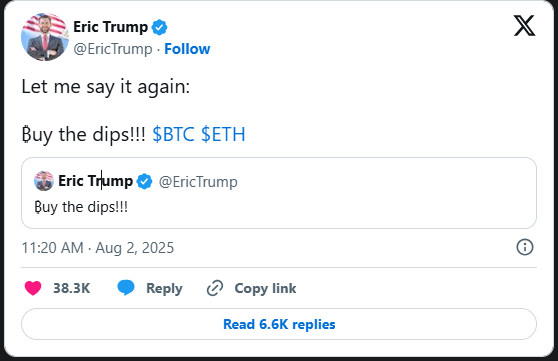Open quoted tweet text Buy the dips
The image size is (558, 361).
click(81, 207)
